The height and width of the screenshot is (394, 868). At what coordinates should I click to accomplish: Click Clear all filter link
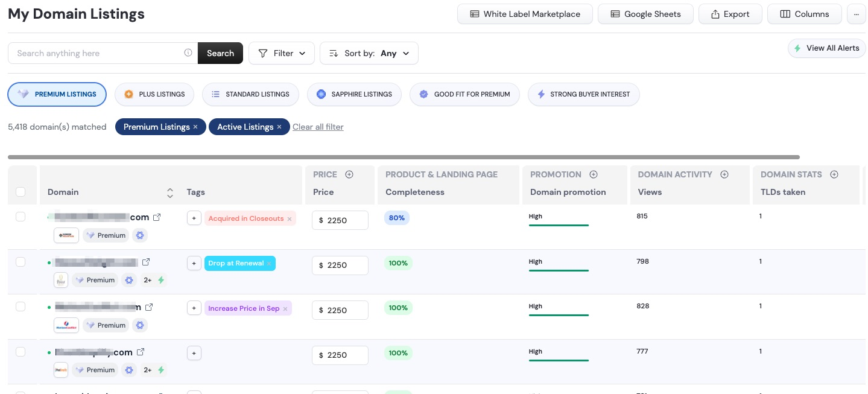[x=318, y=127]
